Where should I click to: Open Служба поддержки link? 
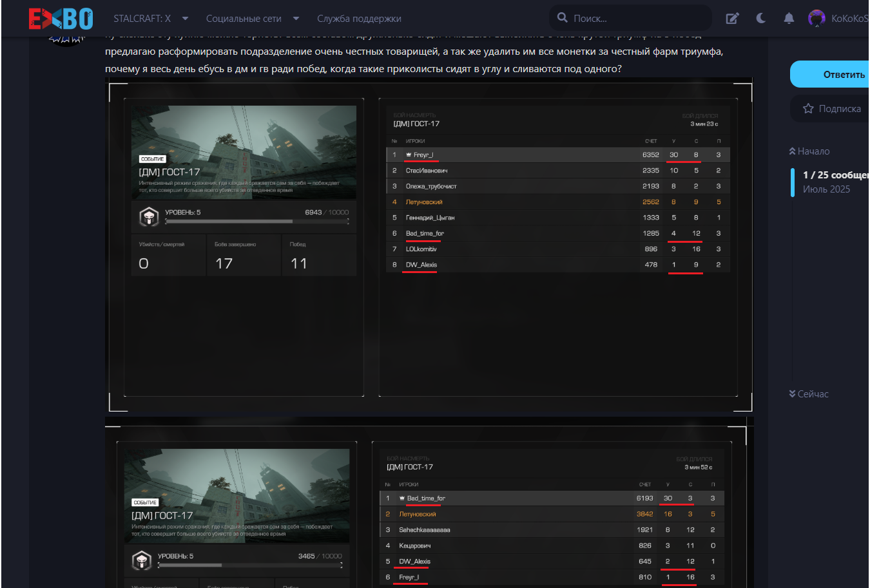359,19
